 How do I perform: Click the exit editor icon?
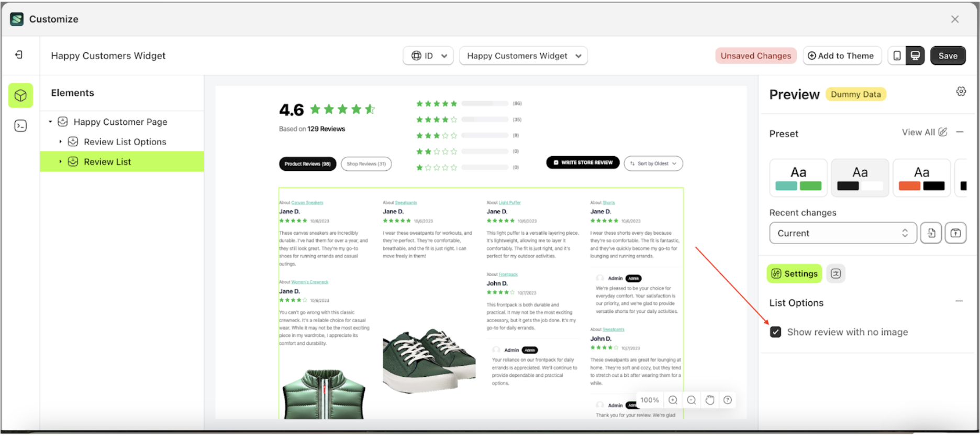(x=19, y=55)
